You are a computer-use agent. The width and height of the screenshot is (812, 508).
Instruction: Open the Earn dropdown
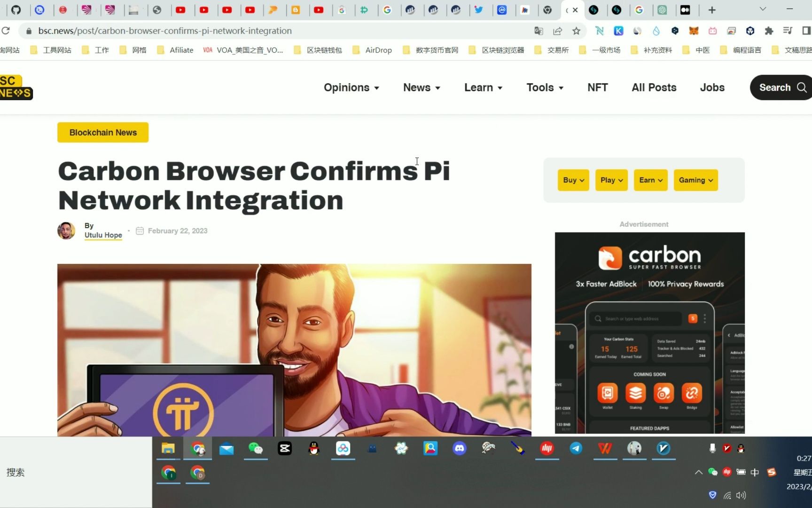pos(651,180)
